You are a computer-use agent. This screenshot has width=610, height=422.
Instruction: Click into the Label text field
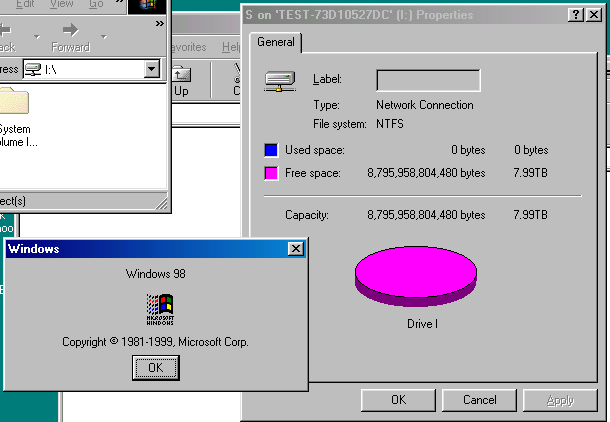pos(428,81)
